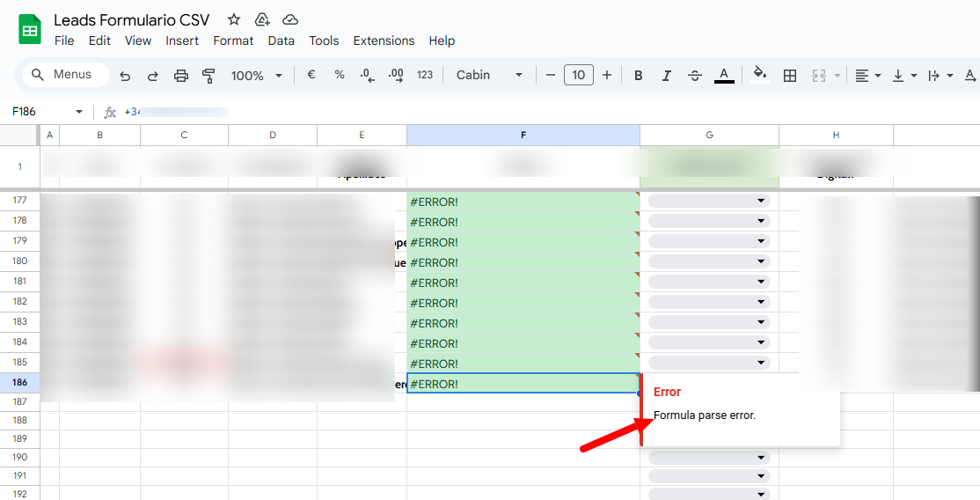This screenshot has width=980, height=500.
Task: Check cloud save status icon
Action: click(x=290, y=19)
